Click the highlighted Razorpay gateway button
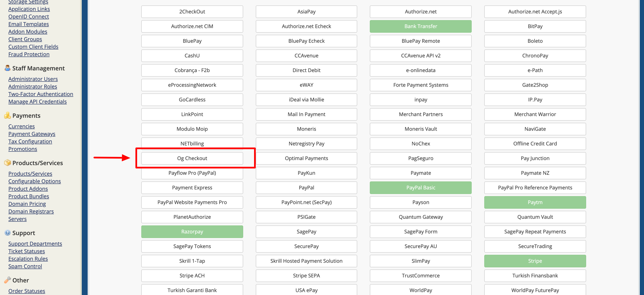 [x=192, y=232]
